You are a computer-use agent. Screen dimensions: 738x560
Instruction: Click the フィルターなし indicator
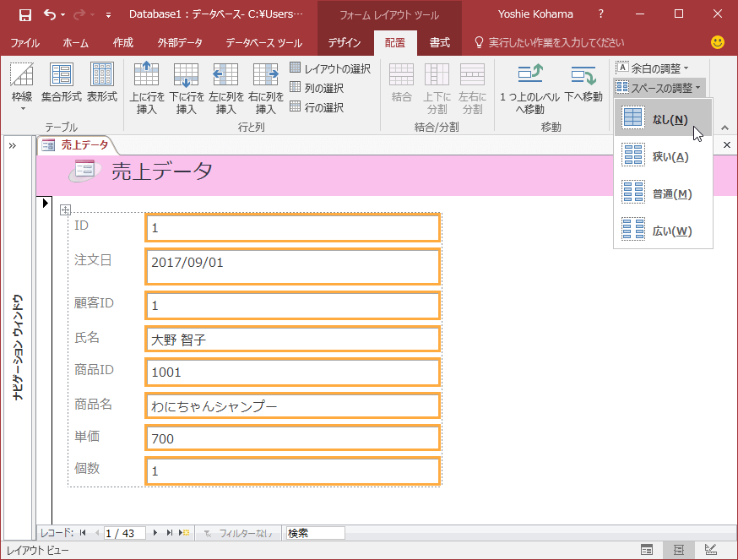(238, 533)
